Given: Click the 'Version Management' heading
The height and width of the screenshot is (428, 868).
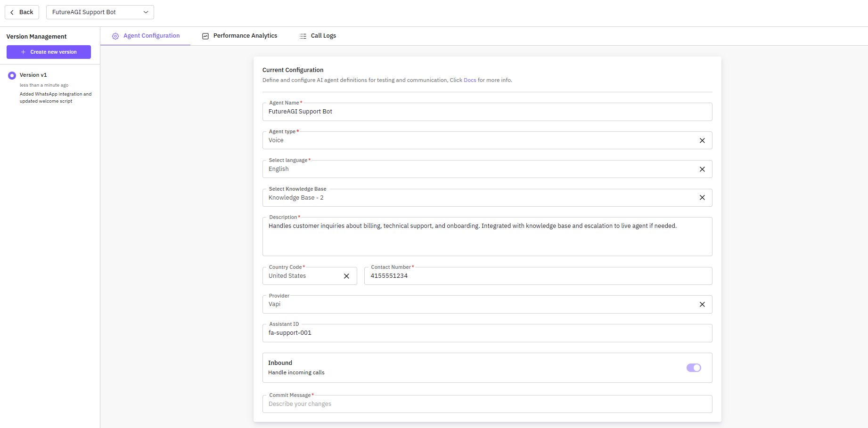Looking at the screenshot, I should tap(36, 36).
